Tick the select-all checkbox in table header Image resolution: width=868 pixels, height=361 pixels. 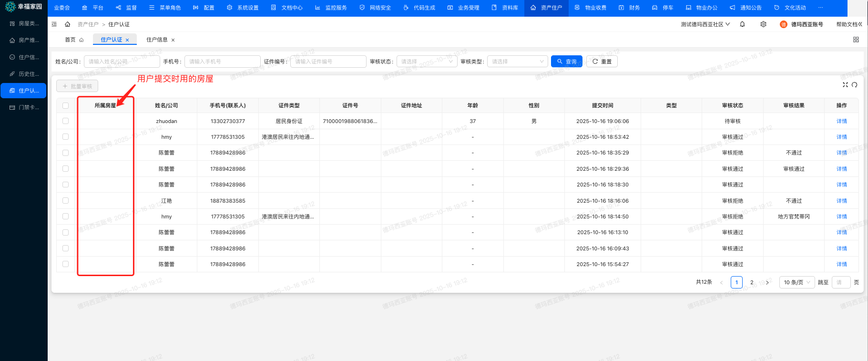pyautogui.click(x=66, y=105)
